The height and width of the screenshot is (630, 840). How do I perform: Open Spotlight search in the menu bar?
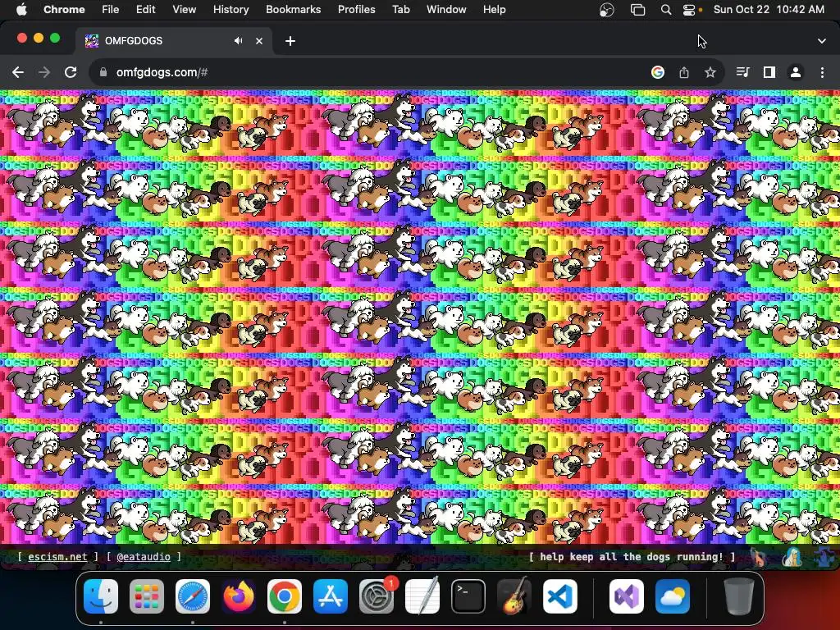coord(666,10)
